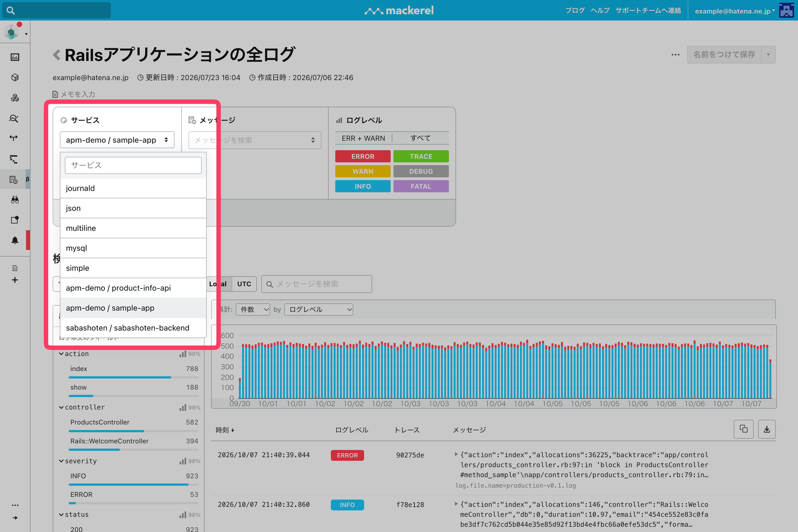Select the ERR + WARN preset
798x532 pixels.
pos(363,138)
